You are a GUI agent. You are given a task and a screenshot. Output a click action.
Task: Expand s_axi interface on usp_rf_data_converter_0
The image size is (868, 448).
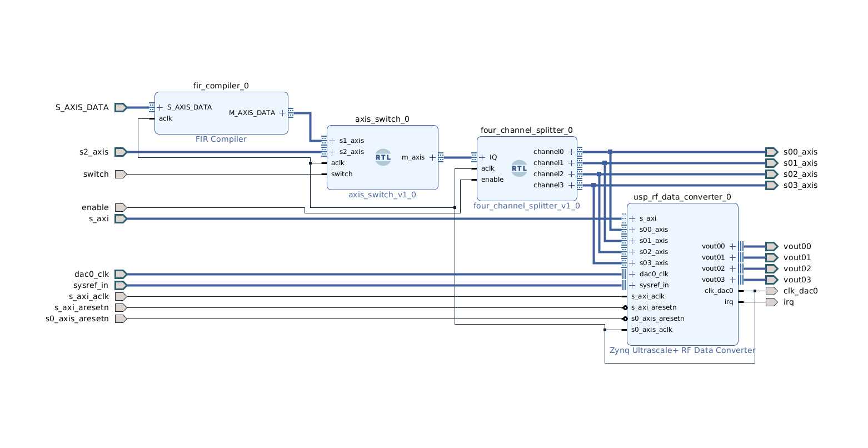click(632, 218)
